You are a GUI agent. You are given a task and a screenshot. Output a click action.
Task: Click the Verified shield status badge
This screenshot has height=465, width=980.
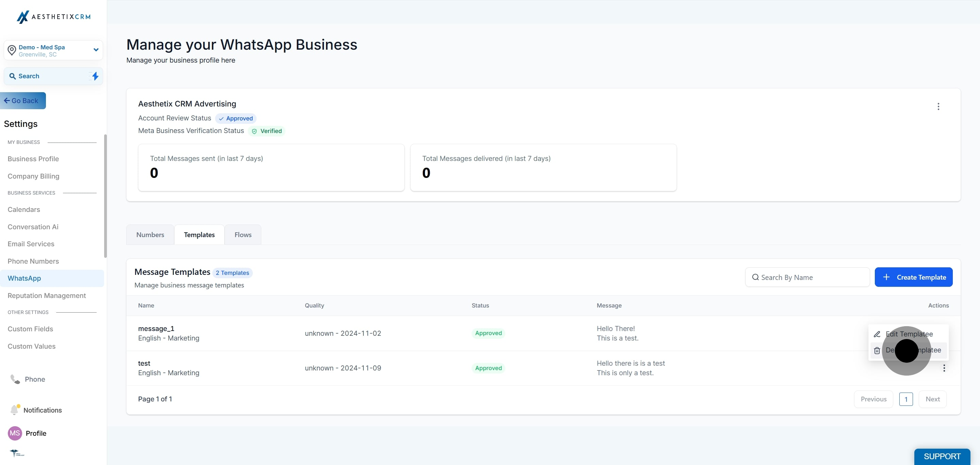[267, 131]
